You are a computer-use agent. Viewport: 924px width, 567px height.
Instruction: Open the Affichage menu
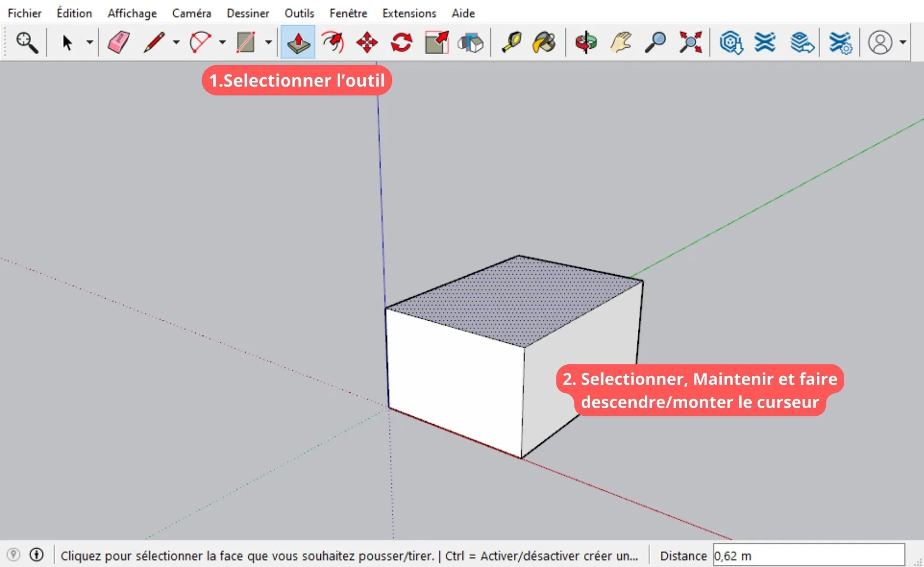tap(132, 13)
